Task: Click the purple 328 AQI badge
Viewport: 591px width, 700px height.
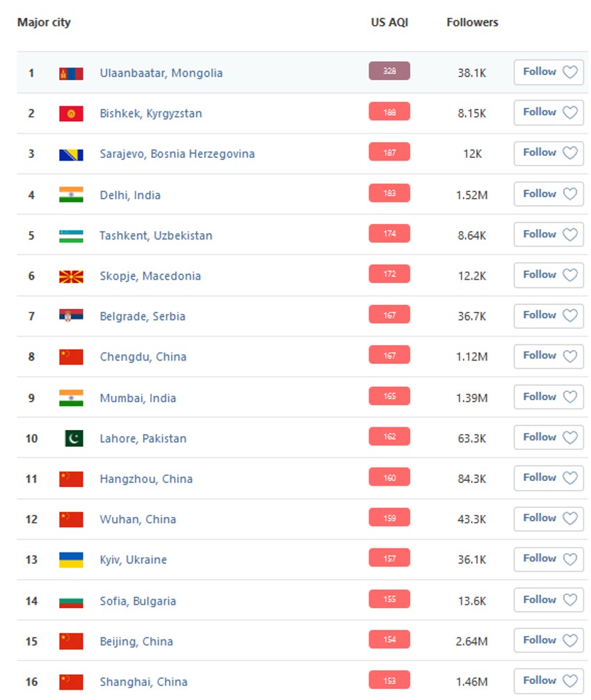Action: pos(389,71)
